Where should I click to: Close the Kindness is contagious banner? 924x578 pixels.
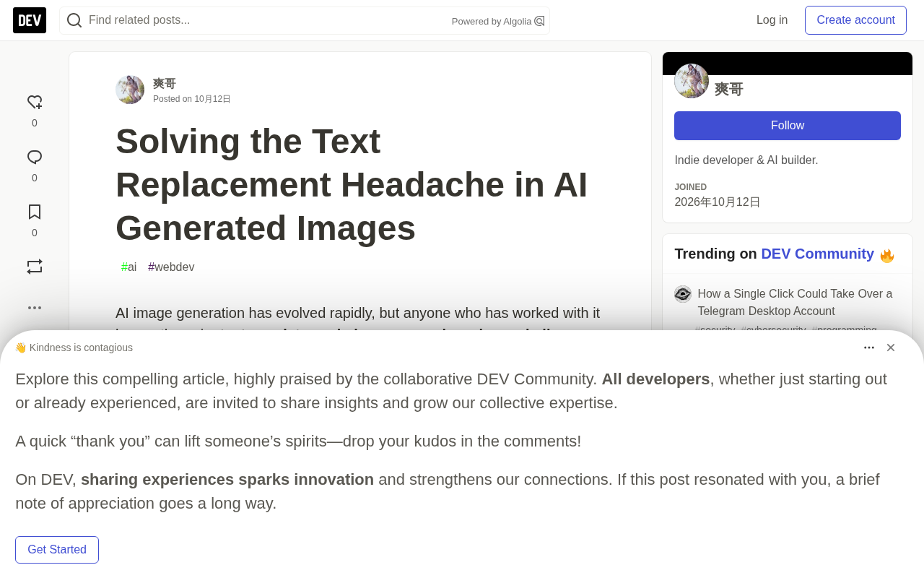click(x=891, y=348)
